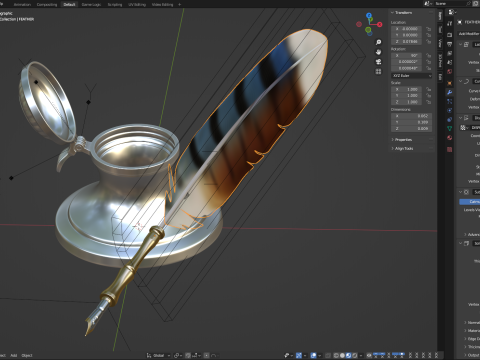Toggle lock on Location Y

pos(429,35)
